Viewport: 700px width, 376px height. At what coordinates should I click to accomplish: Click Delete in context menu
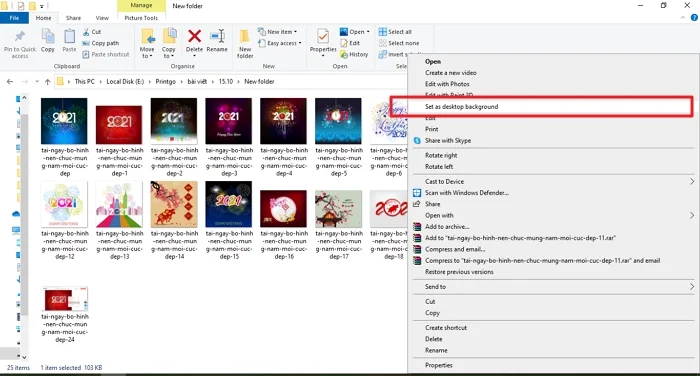[433, 339]
